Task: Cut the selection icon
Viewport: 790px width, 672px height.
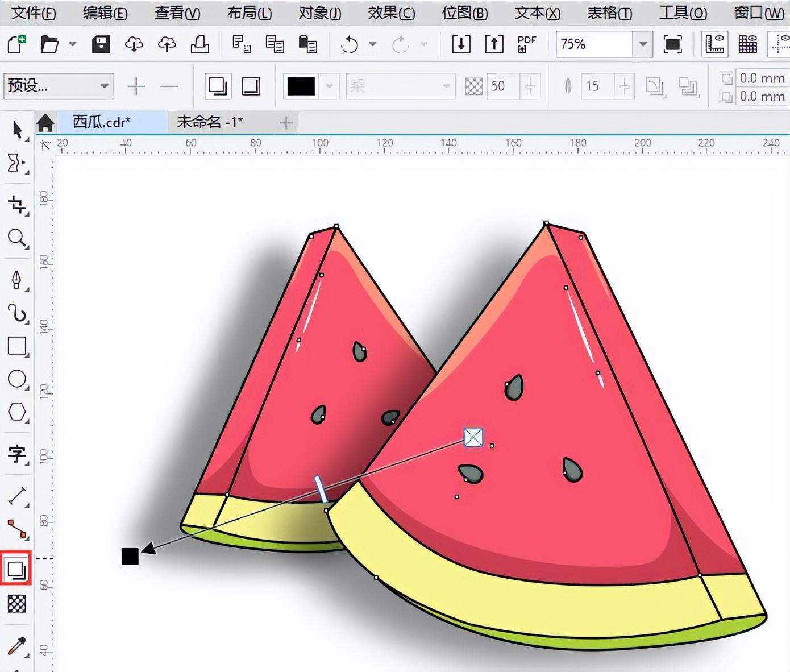Action: tap(242, 44)
